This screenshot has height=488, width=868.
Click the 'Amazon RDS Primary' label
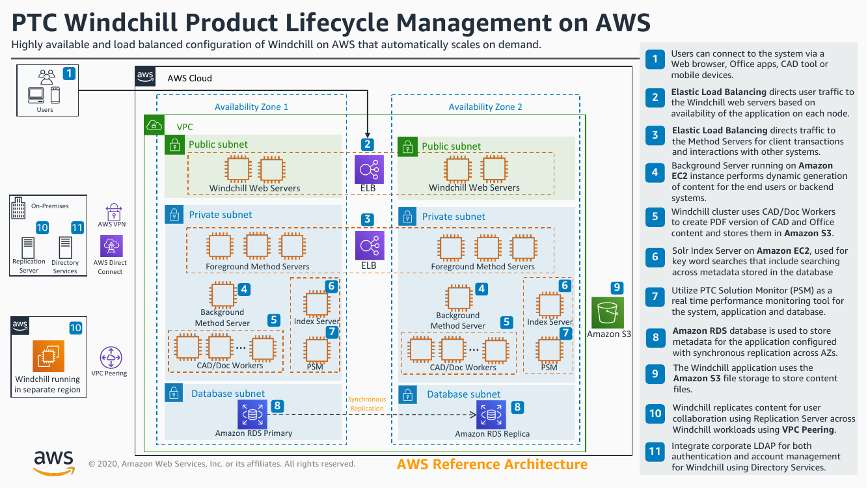click(x=254, y=433)
